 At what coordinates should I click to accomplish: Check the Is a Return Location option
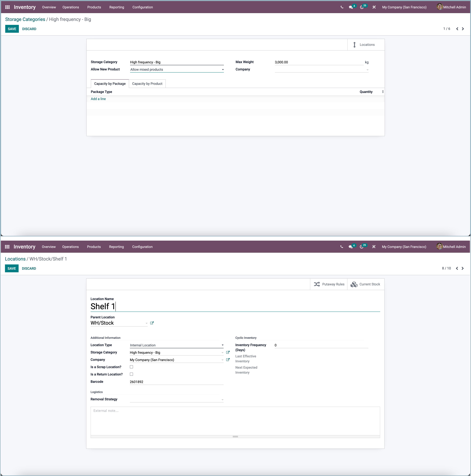[x=132, y=374]
